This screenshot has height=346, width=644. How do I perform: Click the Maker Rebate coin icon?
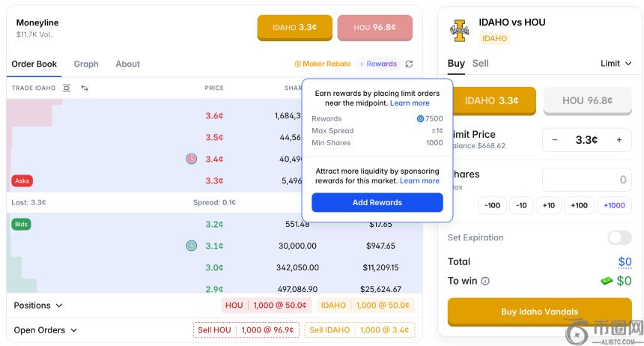pyautogui.click(x=297, y=64)
